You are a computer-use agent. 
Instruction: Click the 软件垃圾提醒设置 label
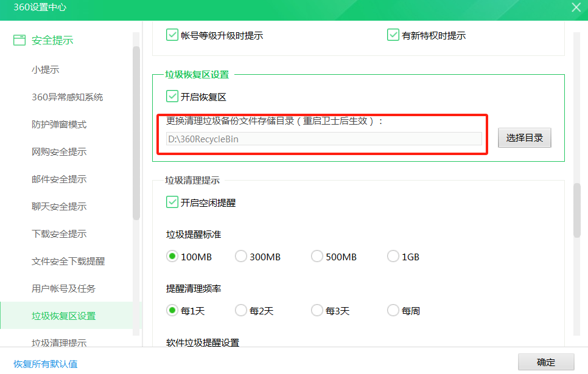[203, 342]
